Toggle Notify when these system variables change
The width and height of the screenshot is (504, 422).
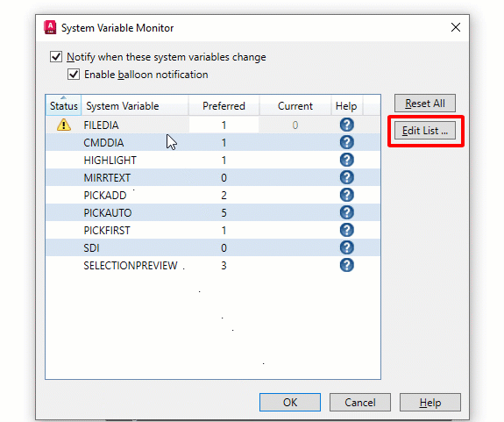click(x=56, y=57)
